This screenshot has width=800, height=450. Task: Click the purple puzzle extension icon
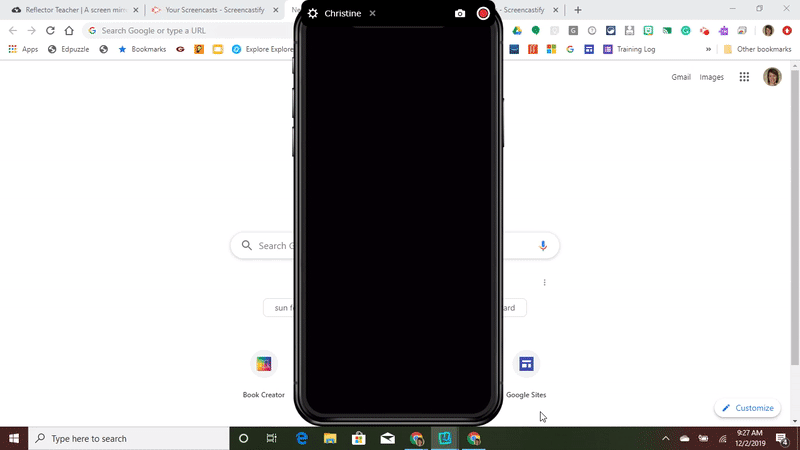click(x=723, y=31)
